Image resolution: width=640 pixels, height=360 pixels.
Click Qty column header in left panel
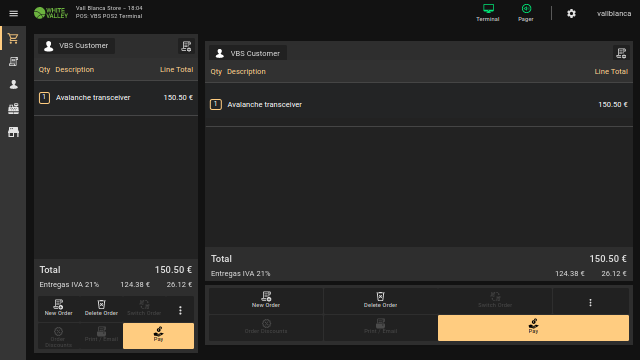[44, 70]
